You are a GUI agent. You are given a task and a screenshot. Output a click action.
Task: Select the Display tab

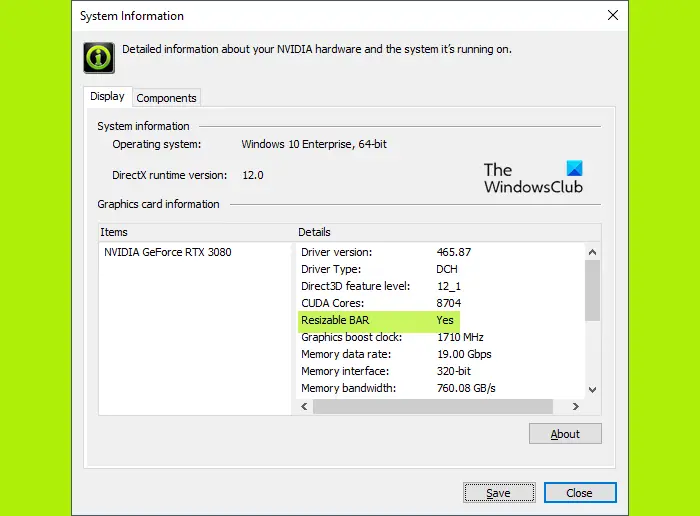coord(107,96)
